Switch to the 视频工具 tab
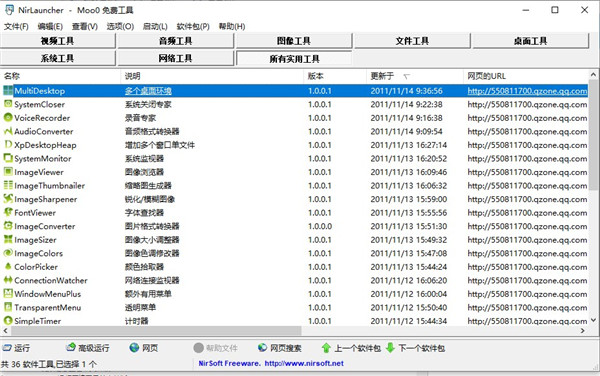This screenshot has width=600, height=376. tap(57, 41)
